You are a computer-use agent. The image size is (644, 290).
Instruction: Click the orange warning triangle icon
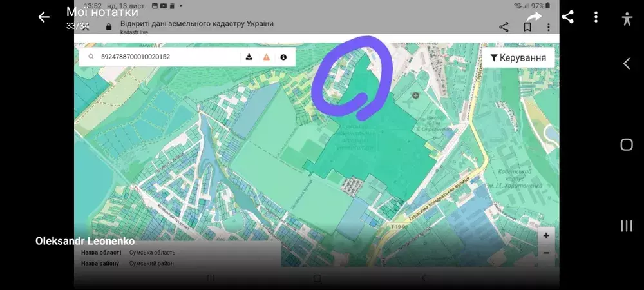click(266, 57)
